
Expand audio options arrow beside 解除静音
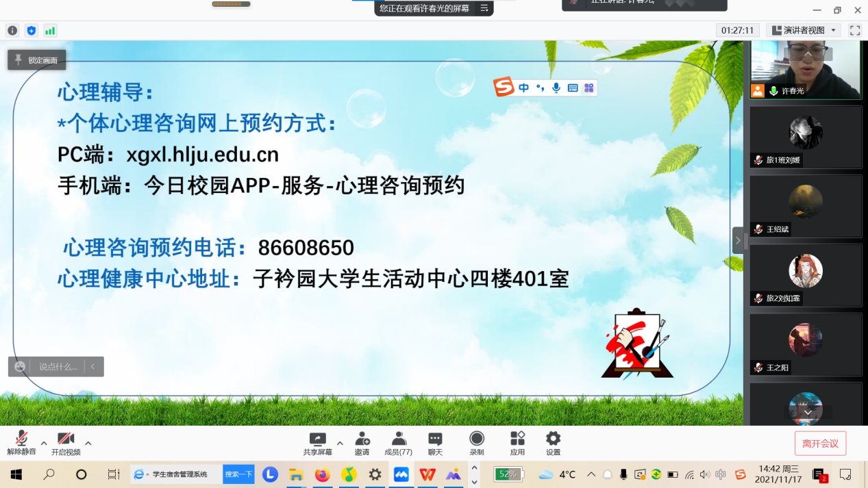[44, 443]
